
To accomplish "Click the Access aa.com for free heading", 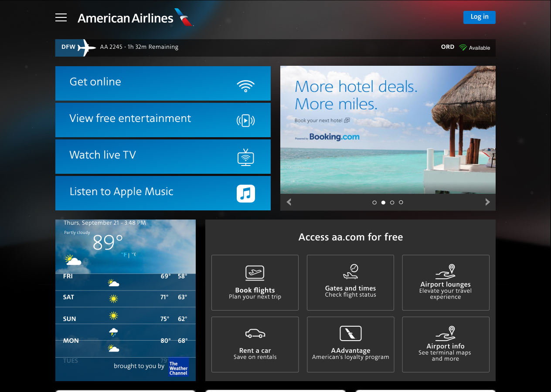I will [350, 237].
